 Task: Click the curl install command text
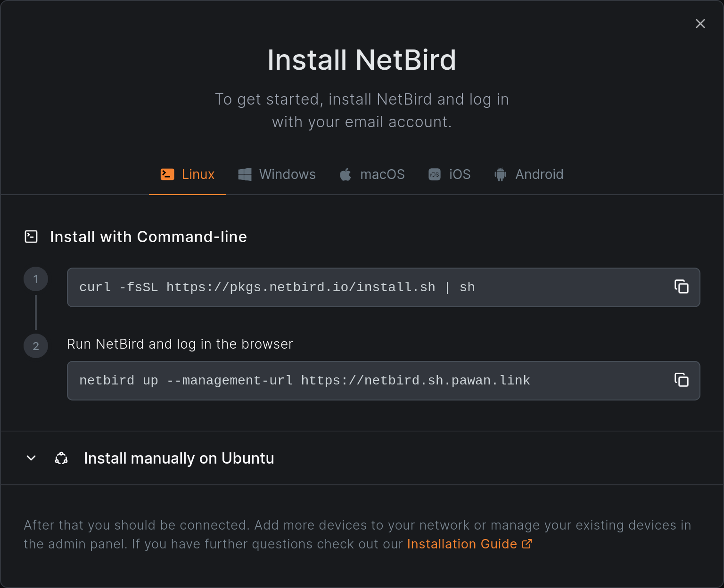277,287
